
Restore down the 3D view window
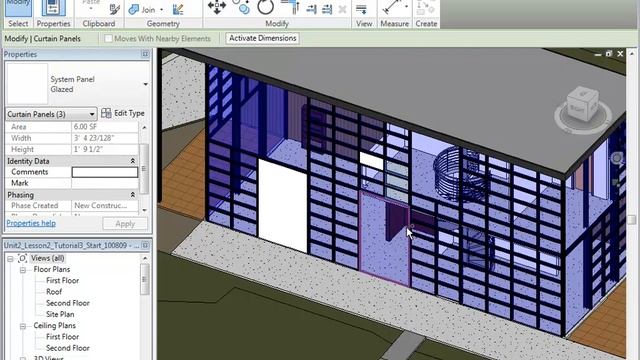pyautogui.click(x=609, y=54)
